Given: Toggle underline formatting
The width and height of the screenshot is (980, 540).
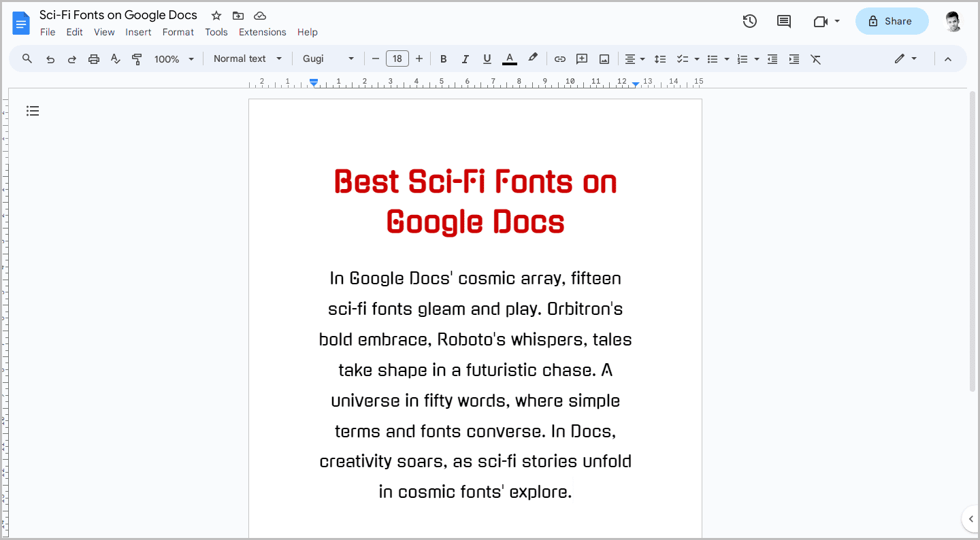Looking at the screenshot, I should point(487,58).
